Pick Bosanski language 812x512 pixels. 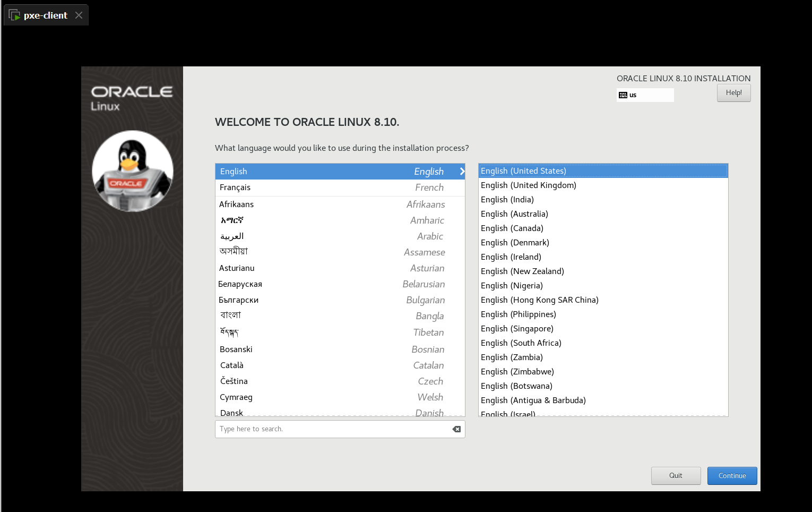point(340,349)
